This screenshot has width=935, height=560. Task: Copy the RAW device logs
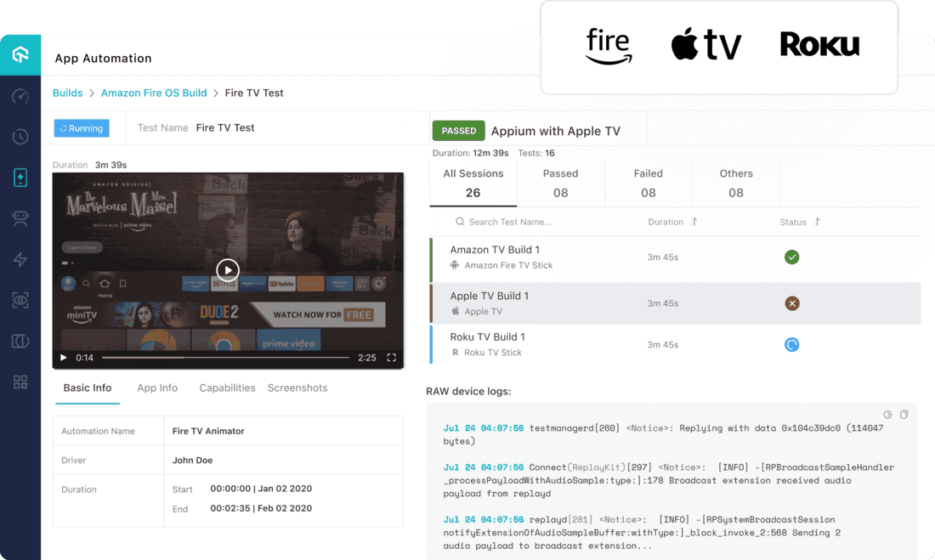[904, 415]
